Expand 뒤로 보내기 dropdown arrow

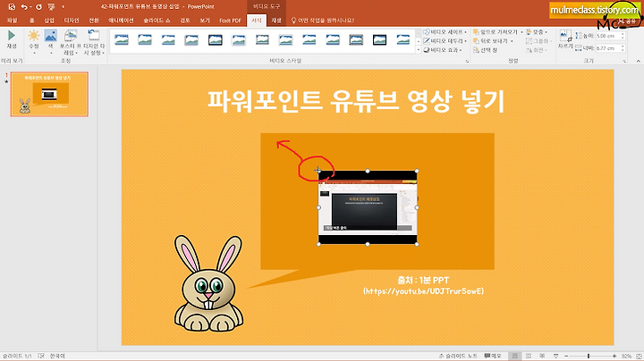[512, 41]
